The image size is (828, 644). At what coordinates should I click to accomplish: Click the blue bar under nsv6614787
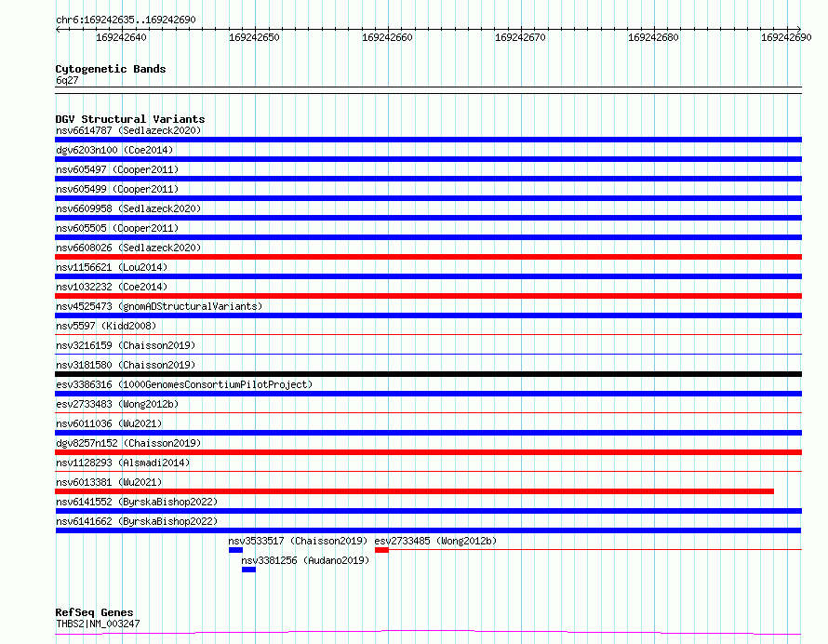coord(428,140)
